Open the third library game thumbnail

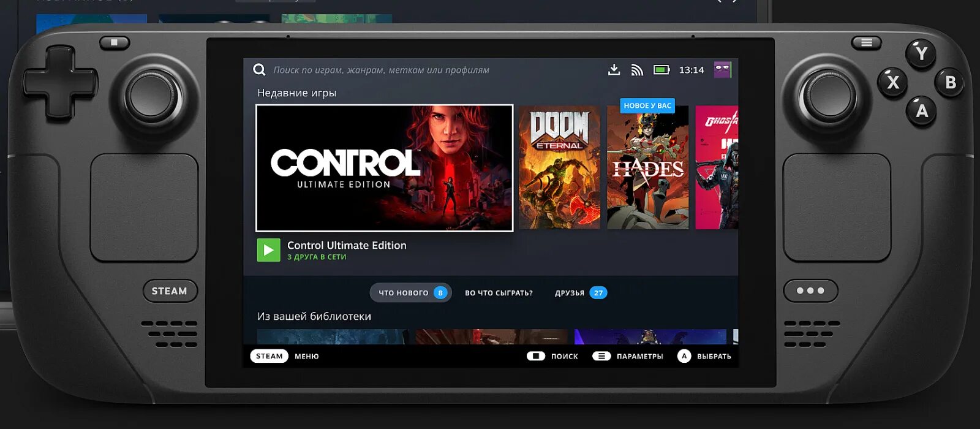[650, 337]
